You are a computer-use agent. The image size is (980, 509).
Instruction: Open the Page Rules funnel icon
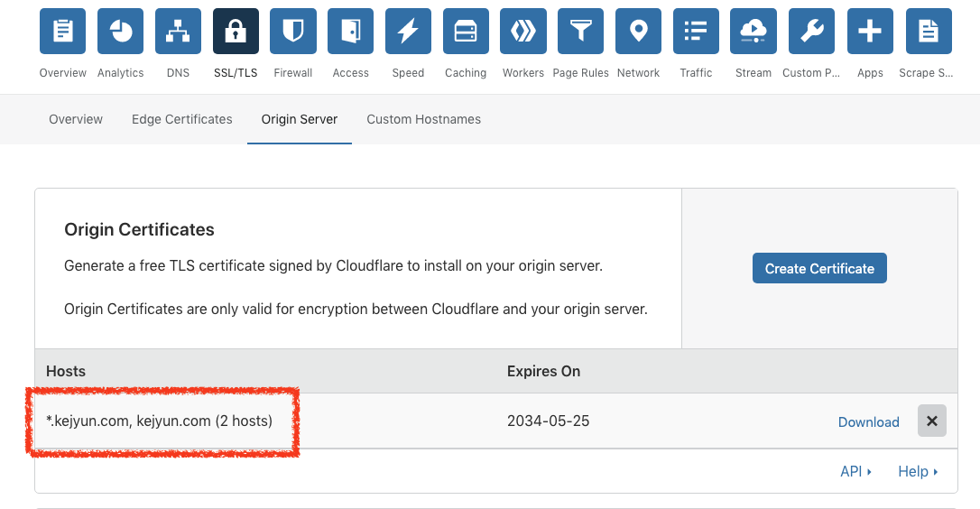coord(581,32)
